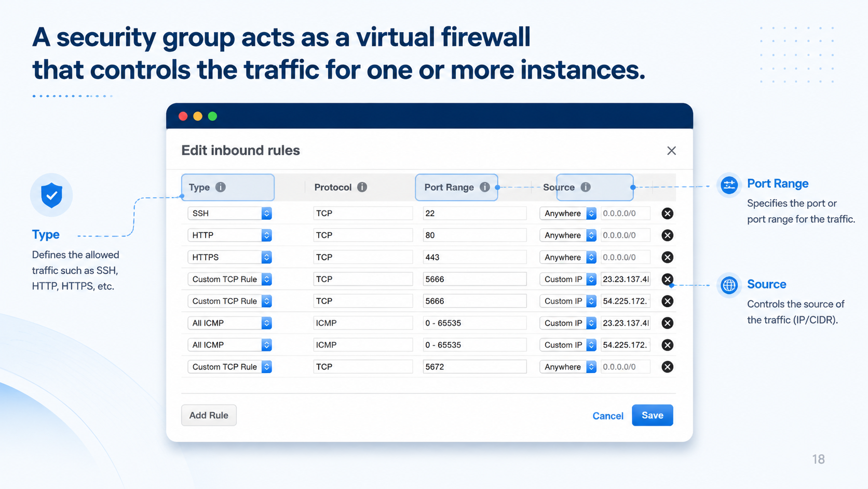Viewport: 868px width, 489px height.
Task: Click the Source column header
Action: [559, 187]
